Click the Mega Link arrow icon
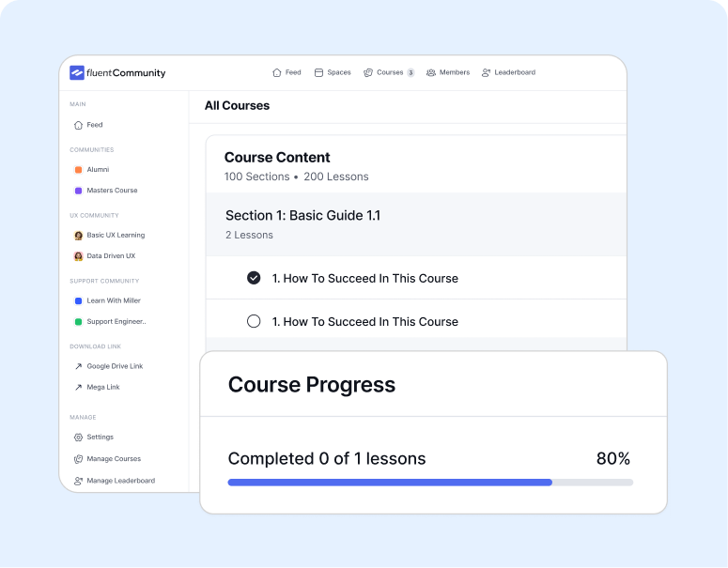 tap(78, 387)
